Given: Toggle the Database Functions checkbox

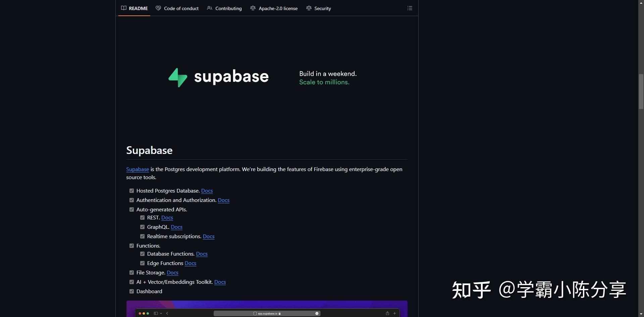Looking at the screenshot, I should (142, 254).
